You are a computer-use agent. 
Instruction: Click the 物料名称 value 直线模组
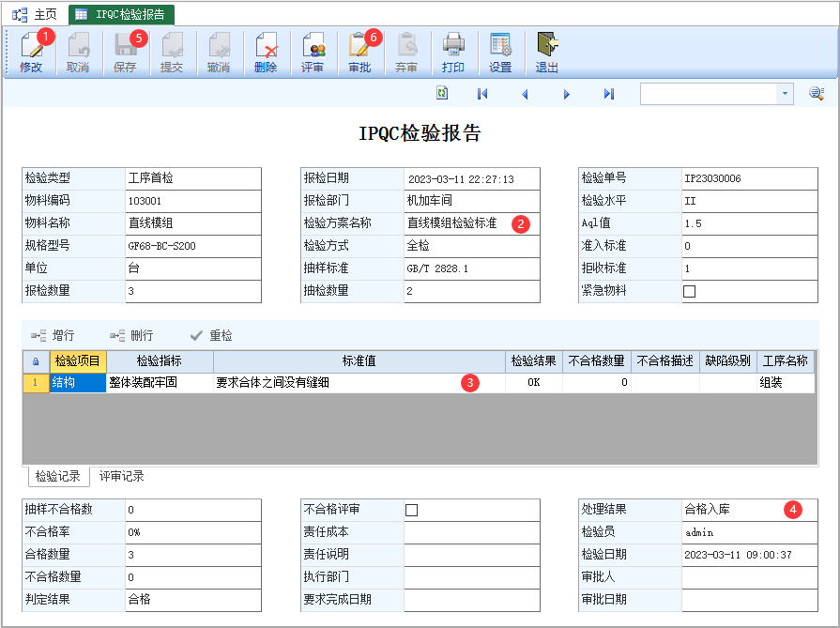(x=192, y=223)
